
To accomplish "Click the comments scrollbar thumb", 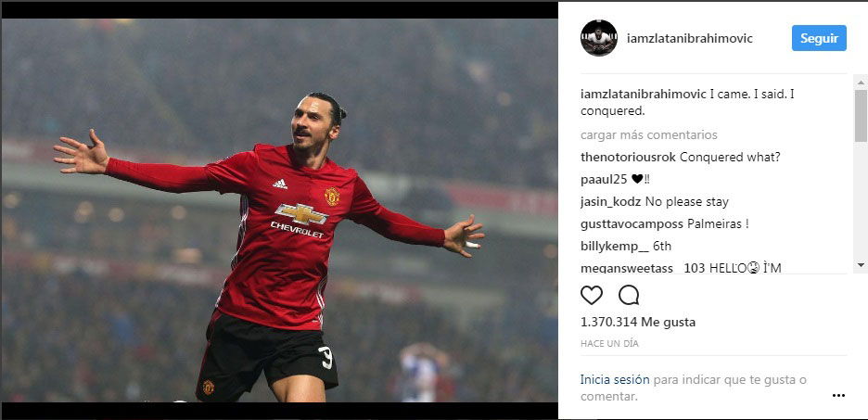I will (861, 116).
